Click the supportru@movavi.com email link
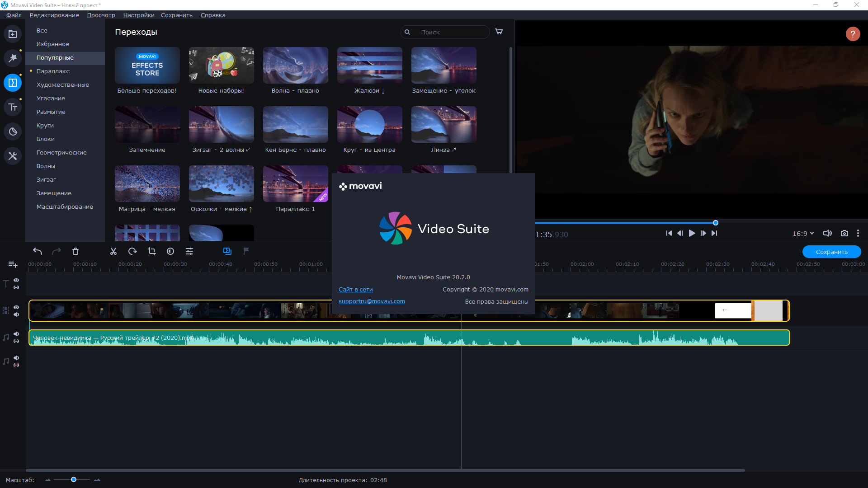 pos(372,301)
